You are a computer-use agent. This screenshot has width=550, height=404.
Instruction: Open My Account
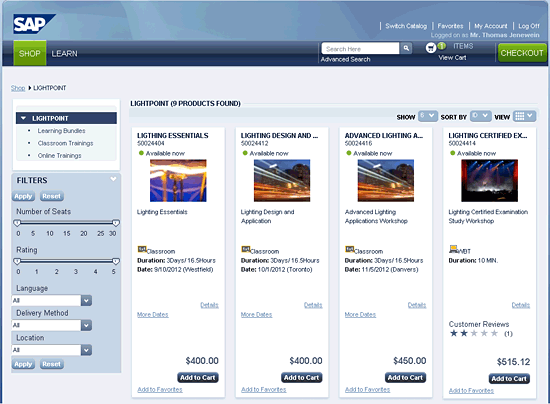[x=491, y=26]
